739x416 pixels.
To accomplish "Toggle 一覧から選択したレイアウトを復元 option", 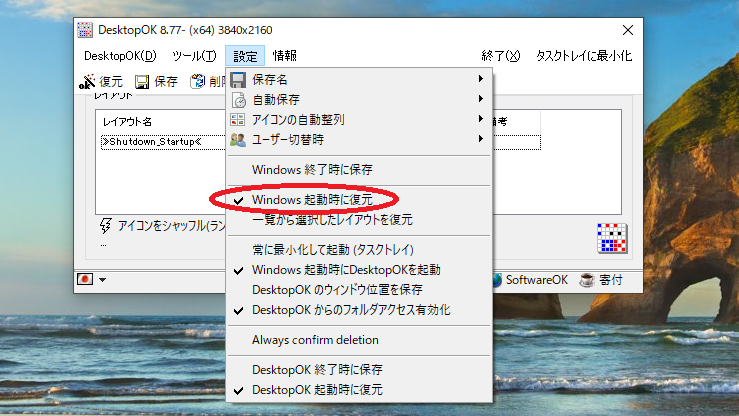I will 359,220.
